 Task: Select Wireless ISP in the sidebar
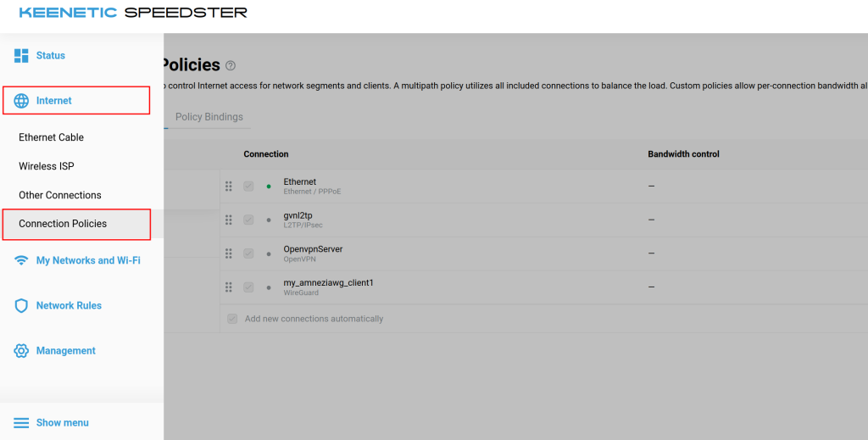[x=47, y=166]
